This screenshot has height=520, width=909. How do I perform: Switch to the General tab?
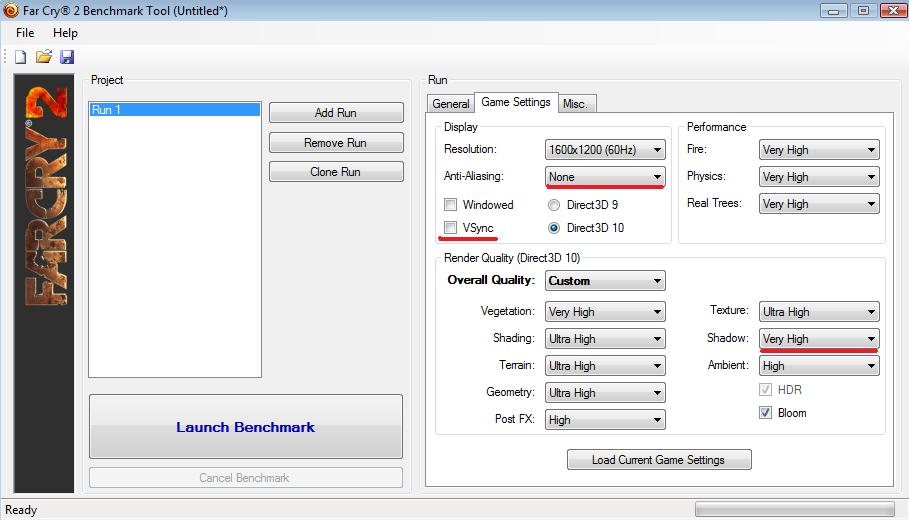pyautogui.click(x=450, y=104)
